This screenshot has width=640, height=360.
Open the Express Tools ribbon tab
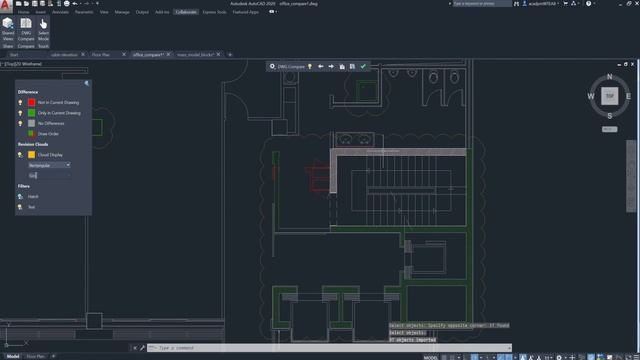pos(214,12)
